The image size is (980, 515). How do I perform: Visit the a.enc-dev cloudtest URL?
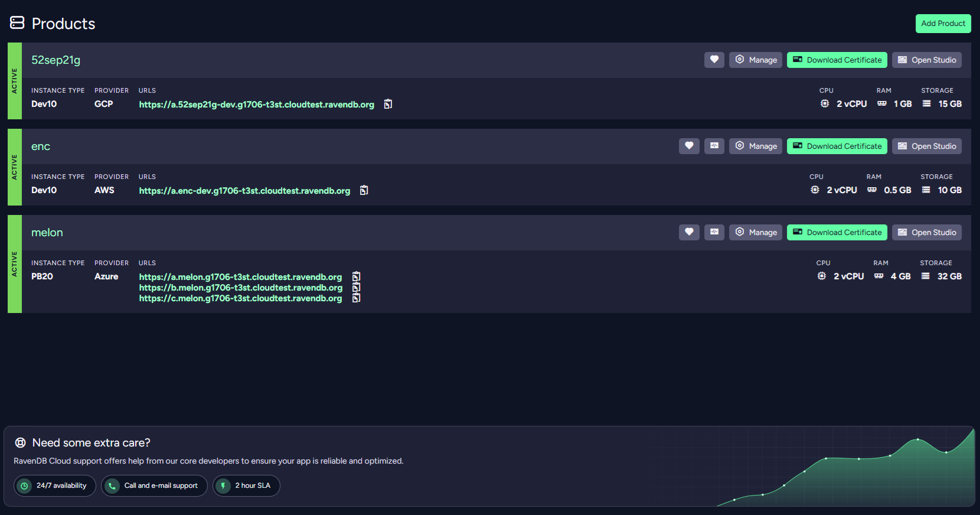pyautogui.click(x=245, y=191)
